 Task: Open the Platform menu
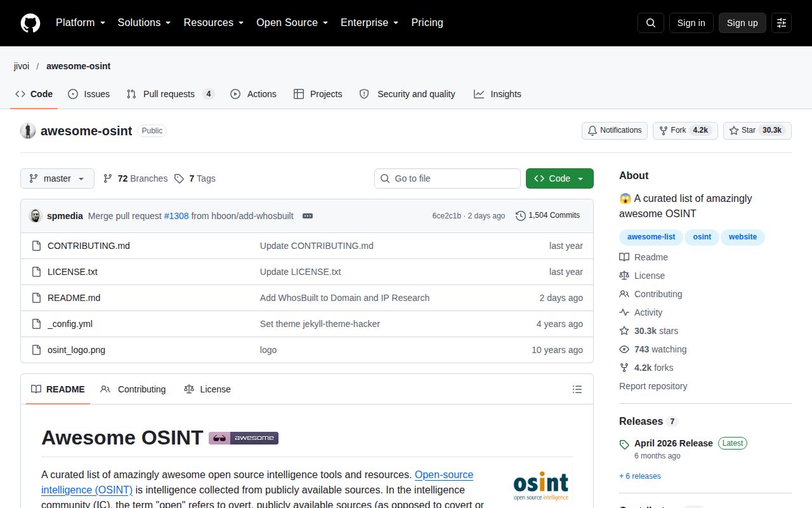(81, 23)
